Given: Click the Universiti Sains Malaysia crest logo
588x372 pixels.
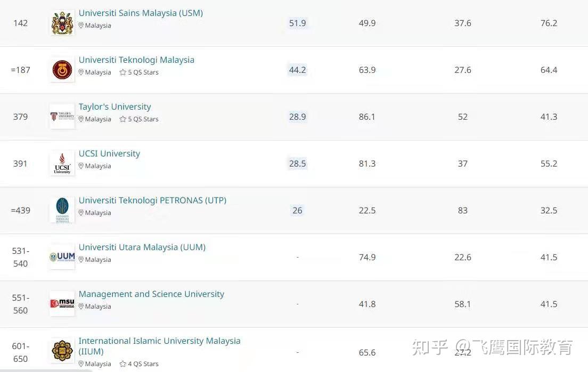Looking at the screenshot, I should (x=62, y=23).
